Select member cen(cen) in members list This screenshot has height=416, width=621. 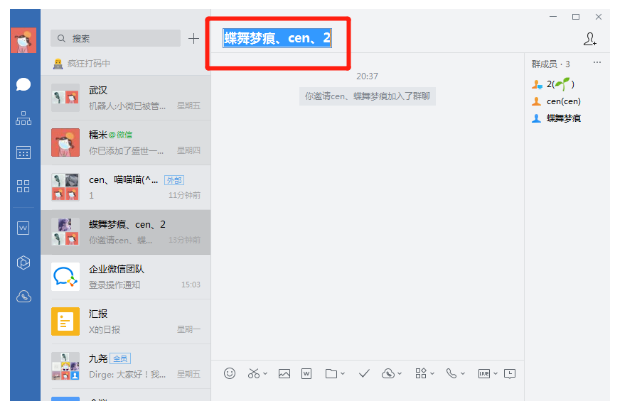tap(556, 101)
